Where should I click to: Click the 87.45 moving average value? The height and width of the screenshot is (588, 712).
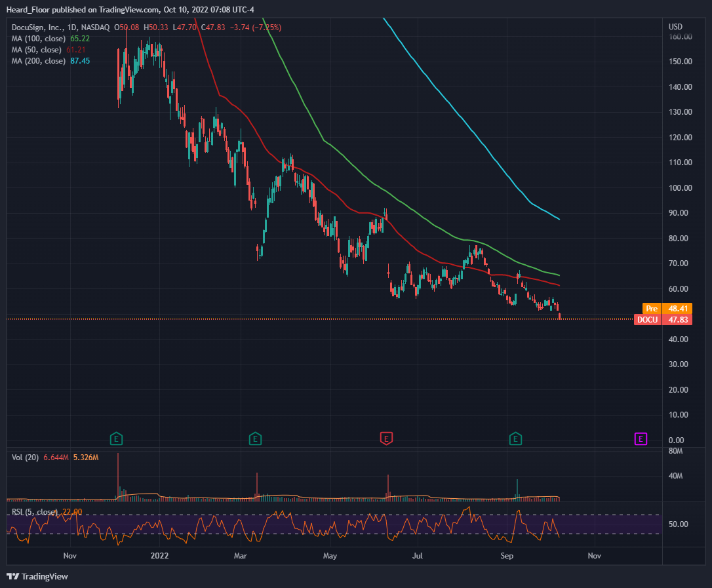tap(80, 61)
